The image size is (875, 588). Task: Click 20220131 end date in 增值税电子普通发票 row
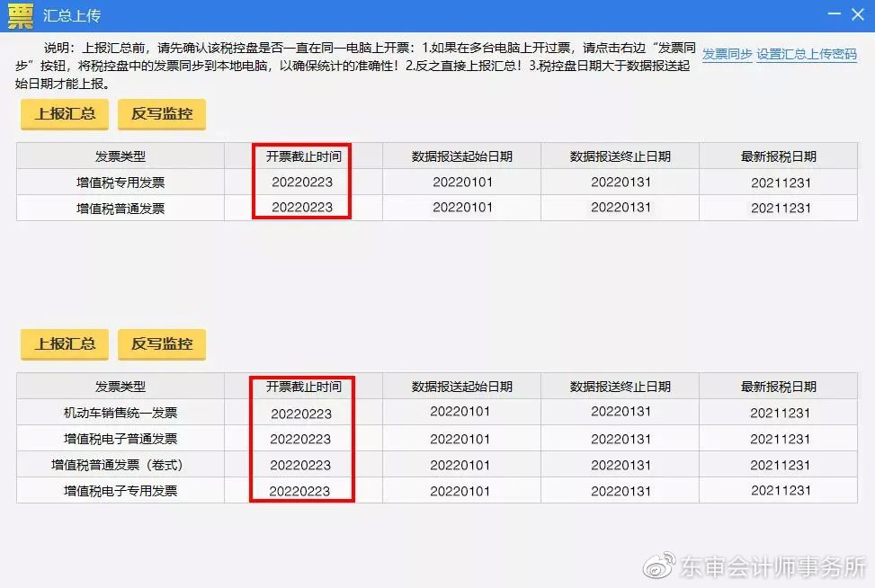621,440
